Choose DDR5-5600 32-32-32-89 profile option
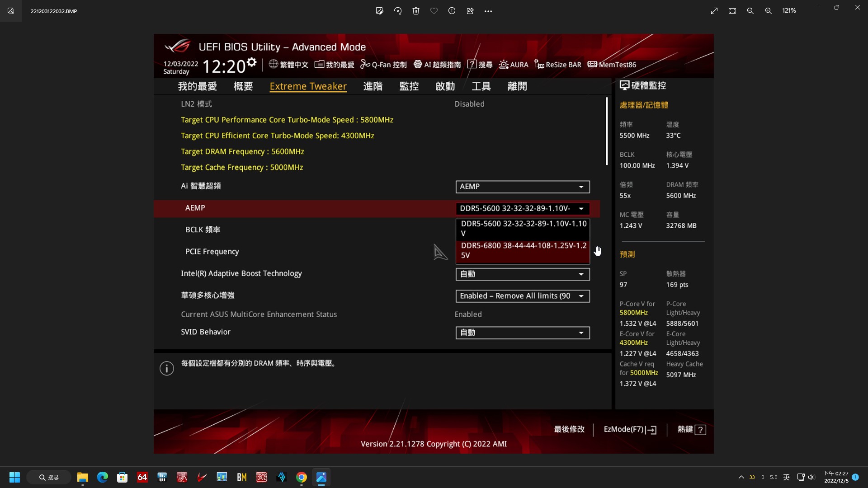868x488 pixels. (x=523, y=229)
